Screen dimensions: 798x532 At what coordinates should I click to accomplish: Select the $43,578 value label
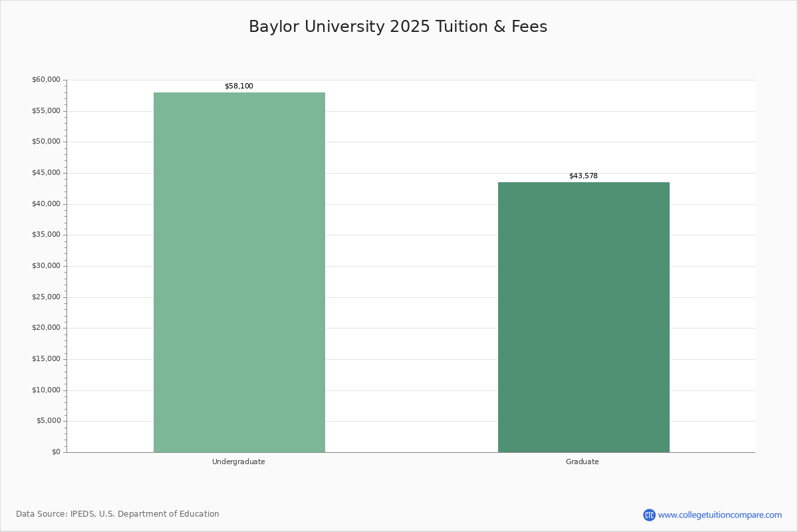coord(583,176)
